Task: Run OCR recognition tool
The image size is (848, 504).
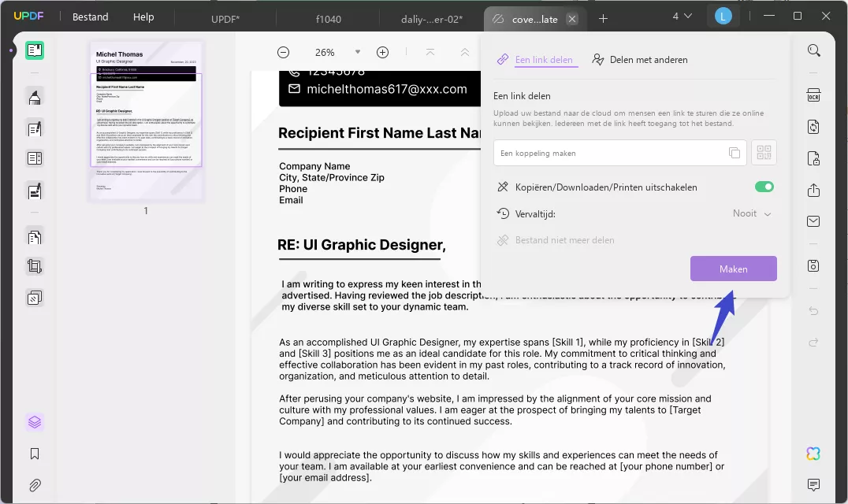Action: 814,95
